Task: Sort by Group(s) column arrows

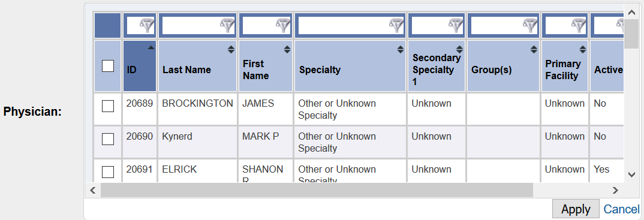Action: [x=534, y=50]
